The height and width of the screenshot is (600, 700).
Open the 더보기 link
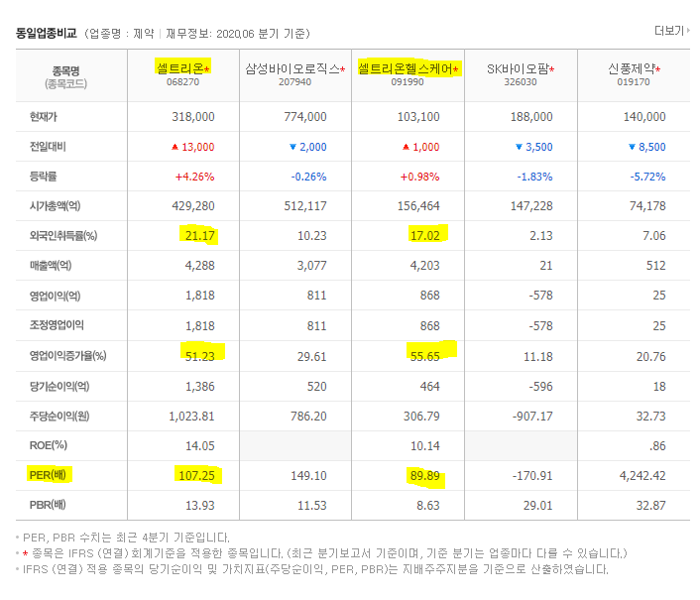click(671, 31)
